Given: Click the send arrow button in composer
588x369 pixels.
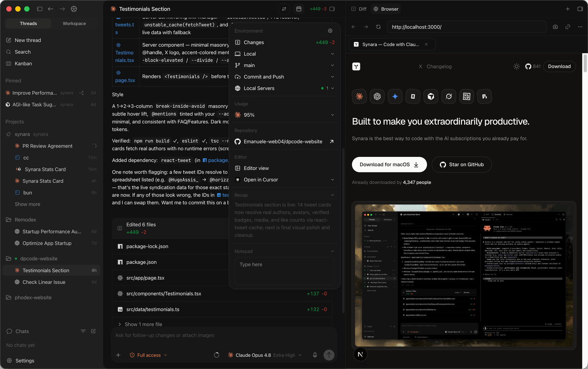Looking at the screenshot, I should 329,355.
